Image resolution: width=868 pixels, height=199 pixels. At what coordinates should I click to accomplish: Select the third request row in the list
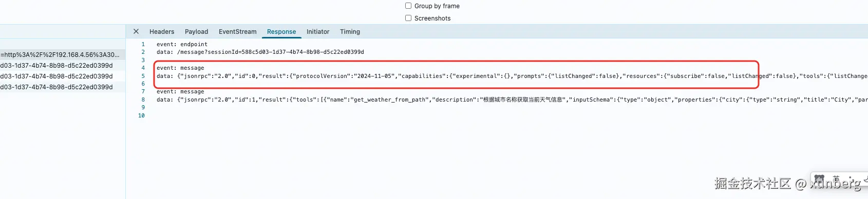62,76
